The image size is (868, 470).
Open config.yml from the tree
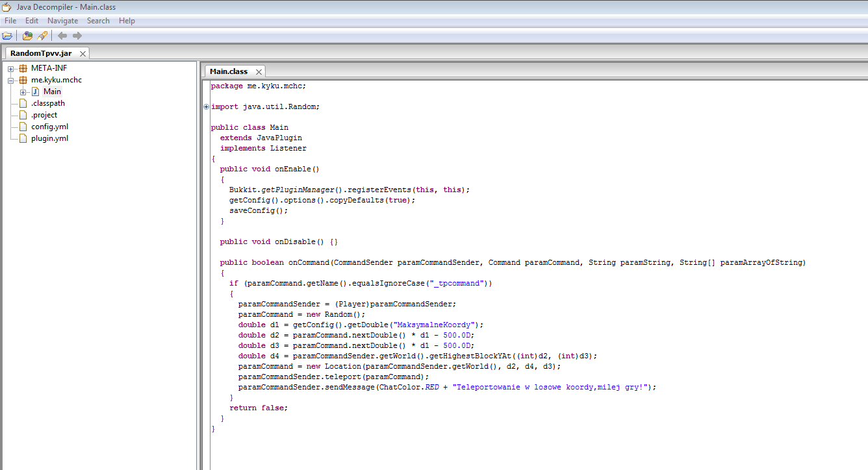tap(49, 127)
